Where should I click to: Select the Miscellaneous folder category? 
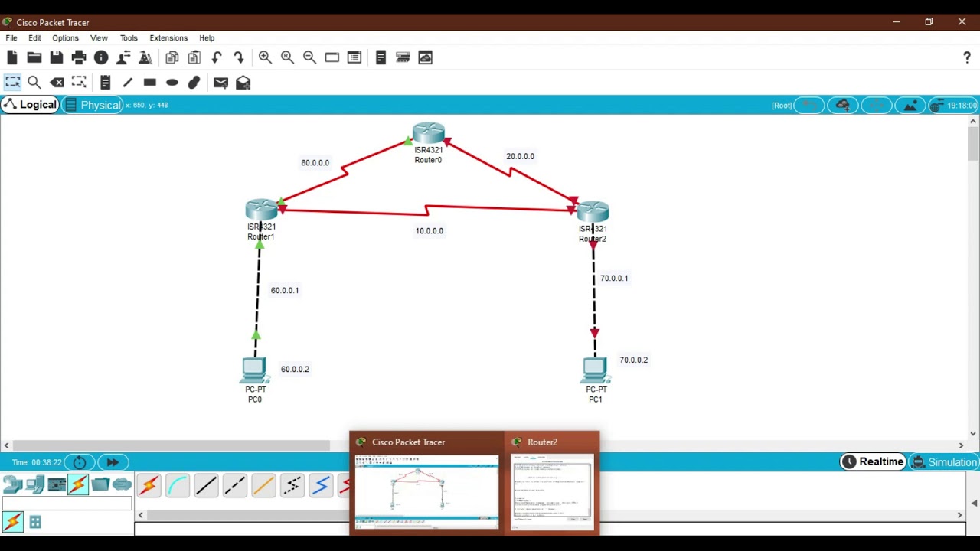100,484
